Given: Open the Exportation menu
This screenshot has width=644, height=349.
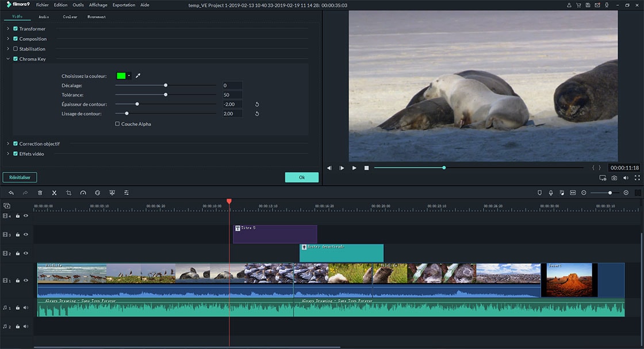Looking at the screenshot, I should 124,5.
